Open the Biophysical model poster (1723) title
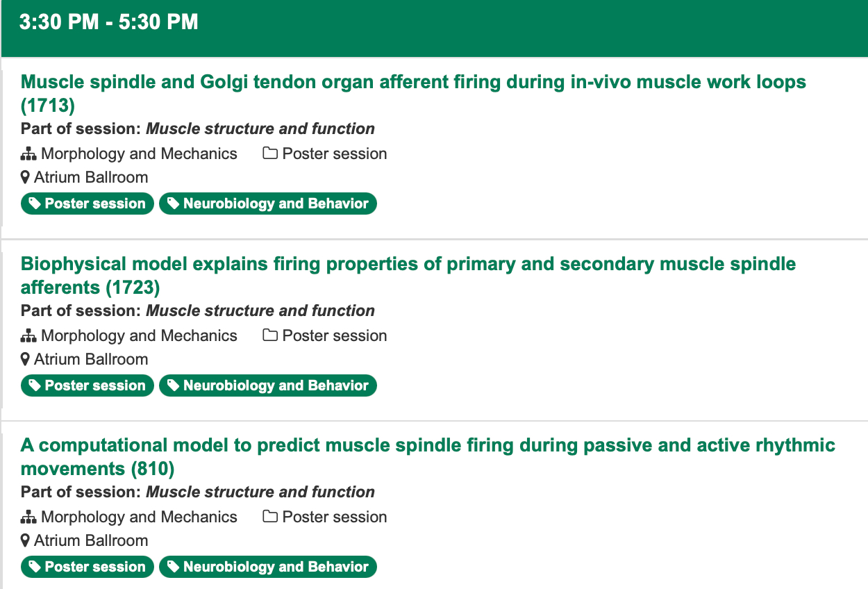 408,265
